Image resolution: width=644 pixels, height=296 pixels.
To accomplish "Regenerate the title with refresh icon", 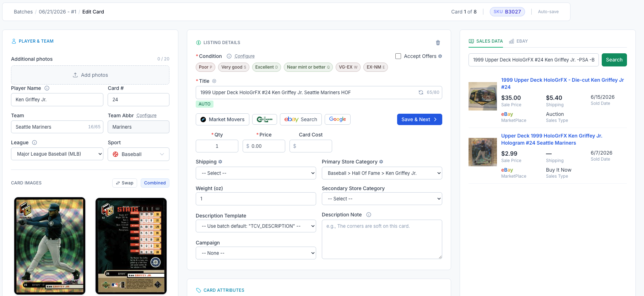I will [x=421, y=92].
